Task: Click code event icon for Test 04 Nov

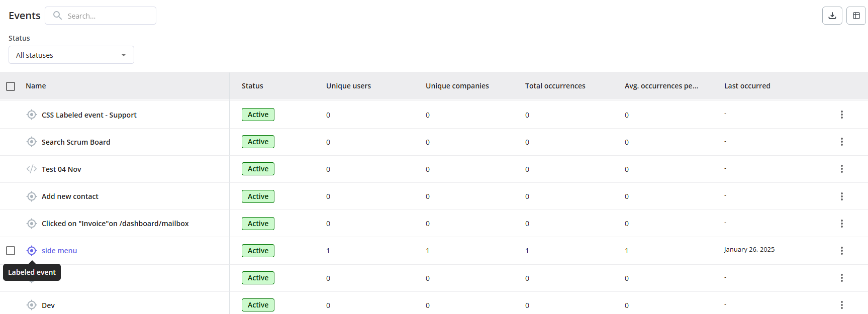Action: pyautogui.click(x=32, y=169)
